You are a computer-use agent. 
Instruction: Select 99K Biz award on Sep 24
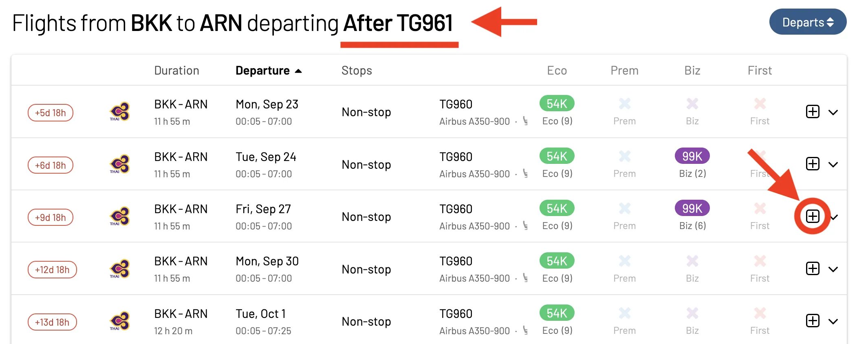[692, 156]
